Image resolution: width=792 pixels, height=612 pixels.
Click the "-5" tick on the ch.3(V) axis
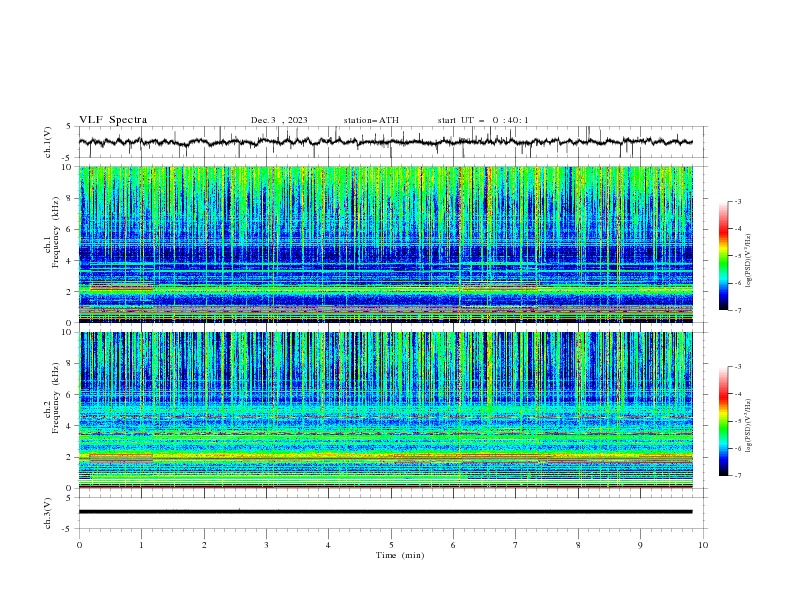click(68, 529)
